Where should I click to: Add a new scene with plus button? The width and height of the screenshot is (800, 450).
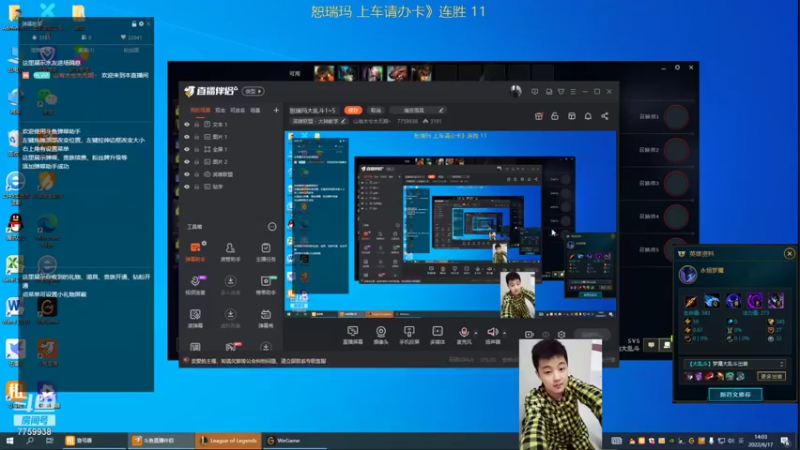point(276,110)
